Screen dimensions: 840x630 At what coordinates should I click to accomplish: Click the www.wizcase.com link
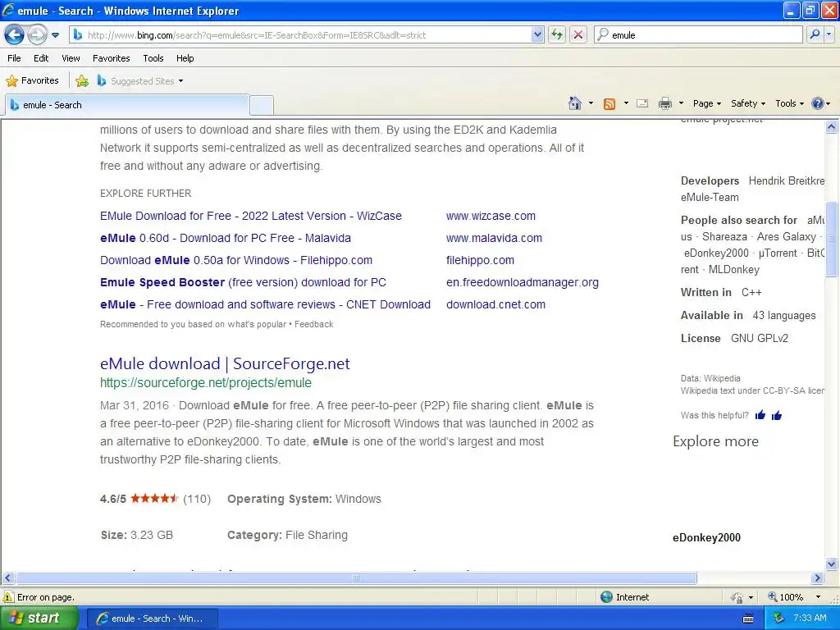pyautogui.click(x=491, y=216)
